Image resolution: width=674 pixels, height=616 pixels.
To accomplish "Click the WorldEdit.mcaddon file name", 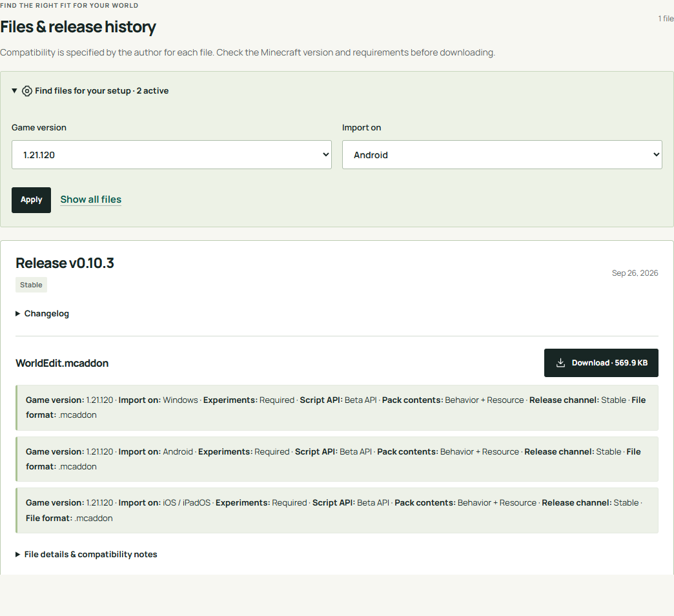I will point(62,364).
